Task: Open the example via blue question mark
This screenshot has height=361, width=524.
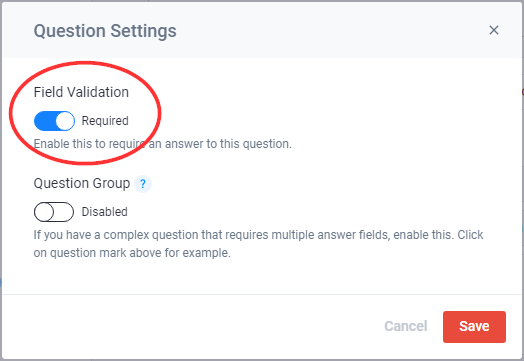Action: pos(143,184)
